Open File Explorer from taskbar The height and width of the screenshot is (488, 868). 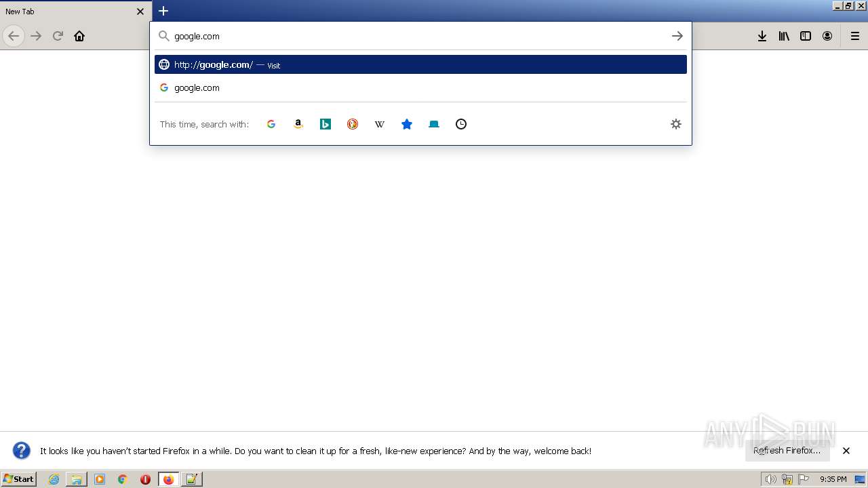(77, 479)
